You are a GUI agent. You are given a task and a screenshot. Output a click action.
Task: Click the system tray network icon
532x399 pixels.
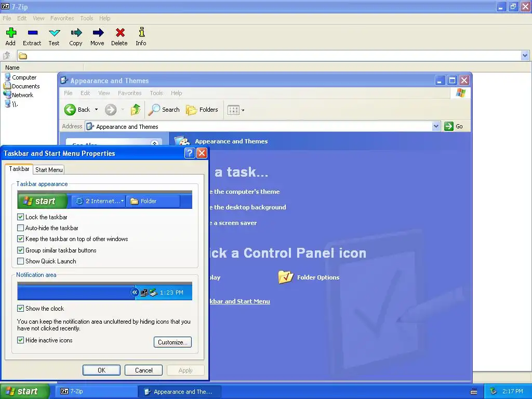click(494, 391)
